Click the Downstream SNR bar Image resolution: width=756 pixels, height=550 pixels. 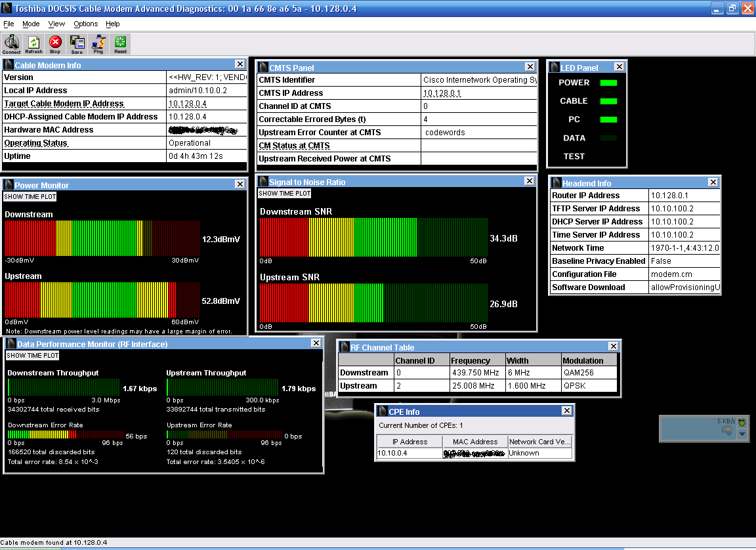tap(373, 237)
